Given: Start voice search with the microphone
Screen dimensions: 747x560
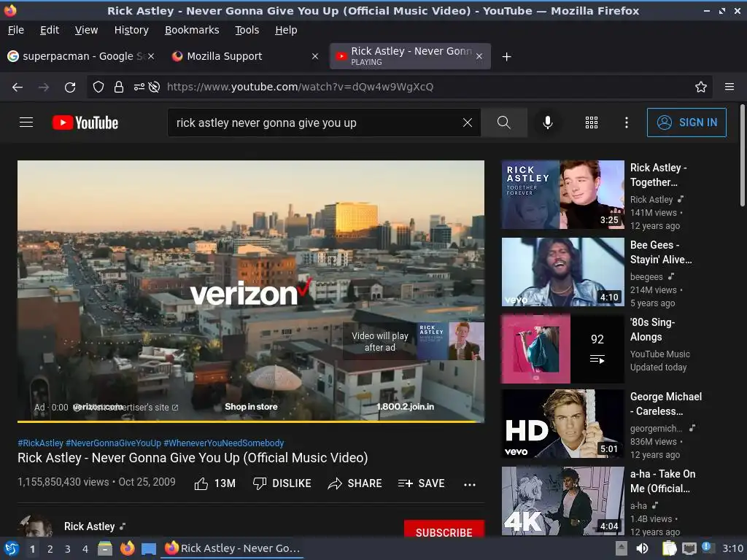Looking at the screenshot, I should (x=548, y=122).
